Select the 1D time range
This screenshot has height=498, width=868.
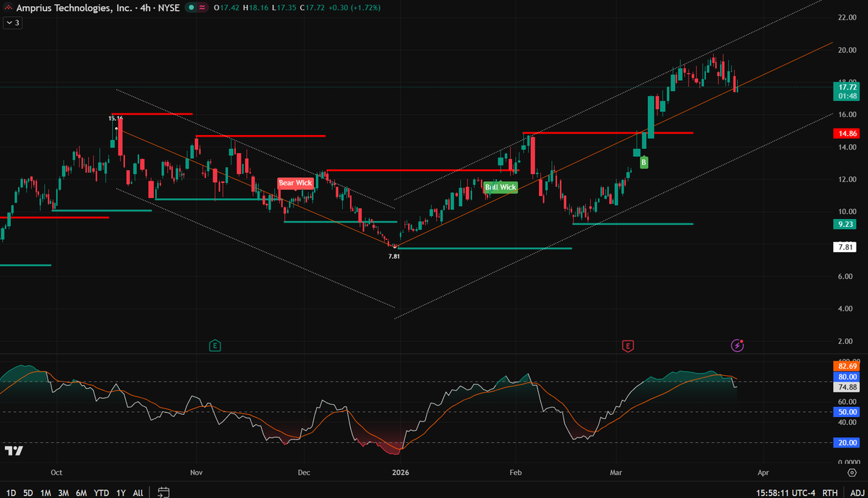point(11,492)
